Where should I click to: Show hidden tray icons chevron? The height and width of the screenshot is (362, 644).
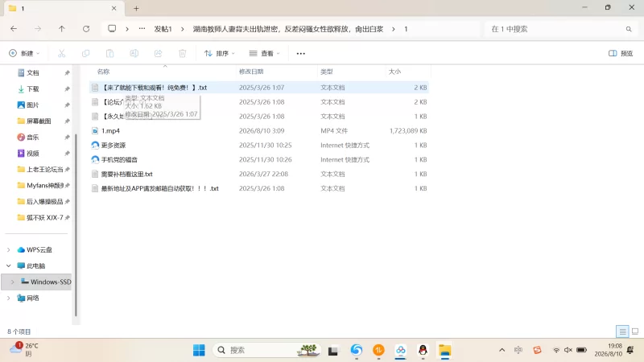tap(502, 350)
